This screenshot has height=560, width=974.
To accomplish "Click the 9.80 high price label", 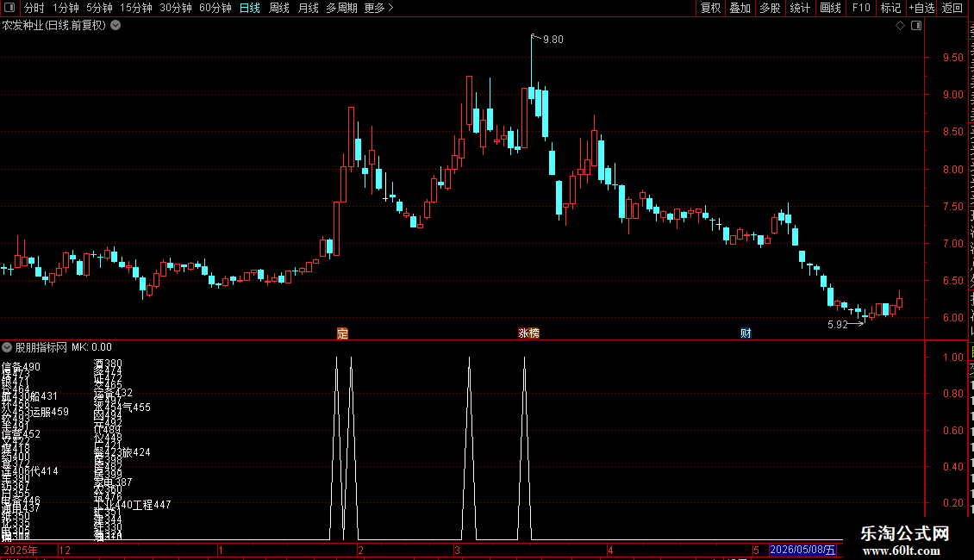I will tap(553, 40).
